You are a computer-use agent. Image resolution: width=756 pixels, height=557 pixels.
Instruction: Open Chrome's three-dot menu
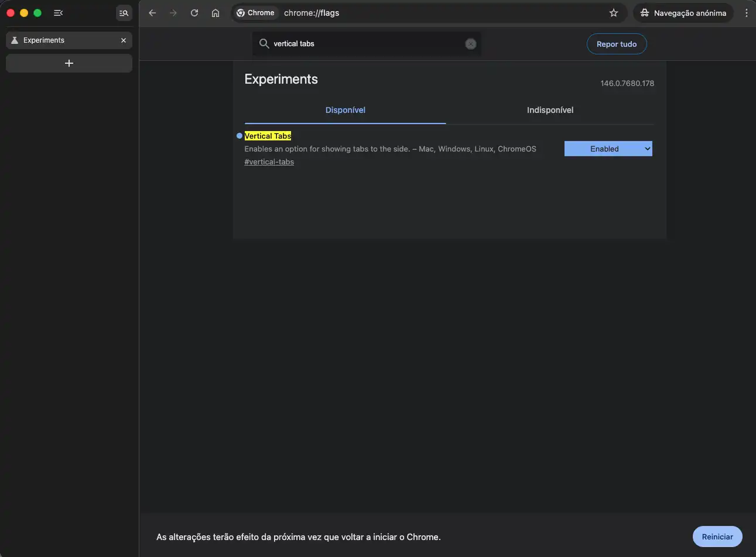(746, 13)
